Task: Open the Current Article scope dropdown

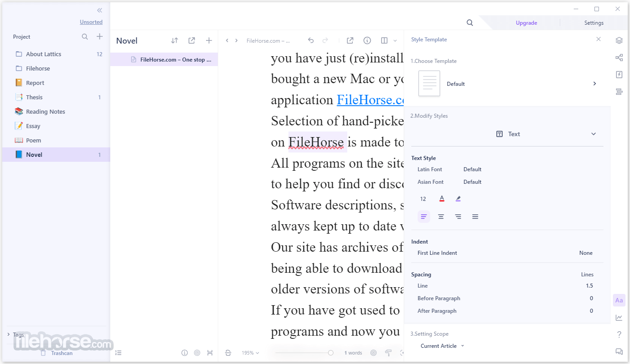Action: tap(442, 346)
